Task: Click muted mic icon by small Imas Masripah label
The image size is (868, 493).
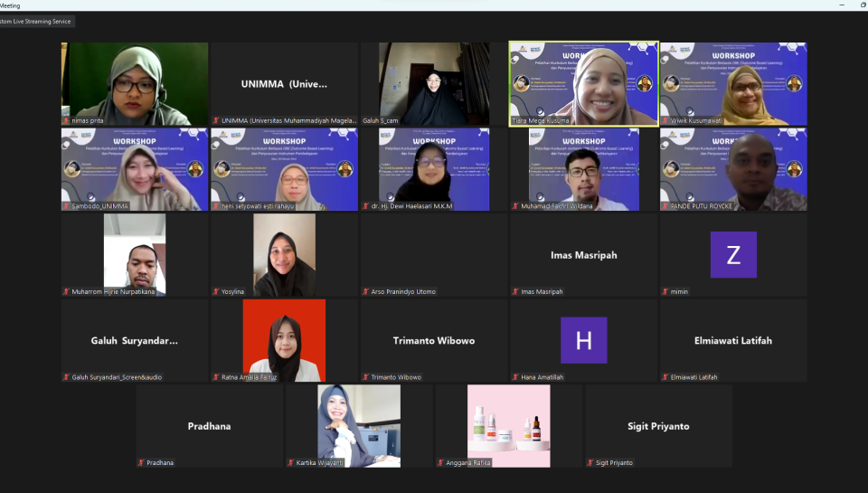Action: coord(515,292)
